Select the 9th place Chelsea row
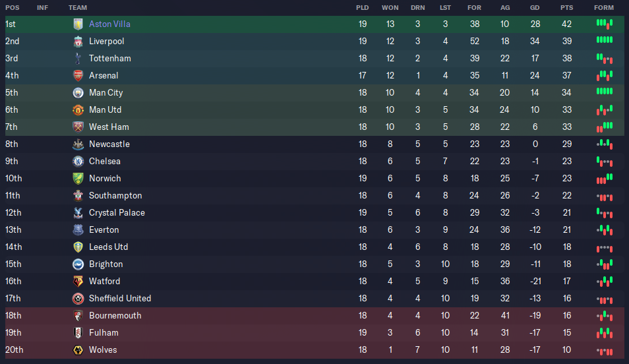629x364 pixels. click(314, 162)
